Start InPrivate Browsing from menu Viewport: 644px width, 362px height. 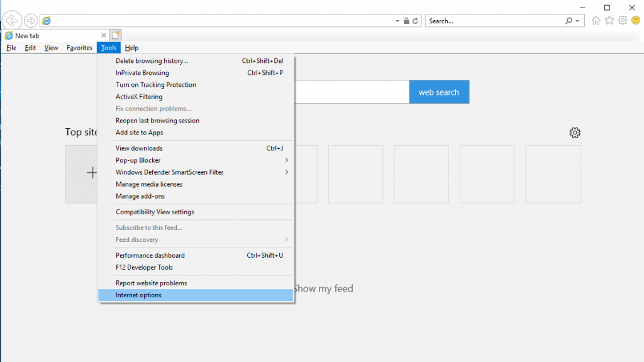(196, 73)
